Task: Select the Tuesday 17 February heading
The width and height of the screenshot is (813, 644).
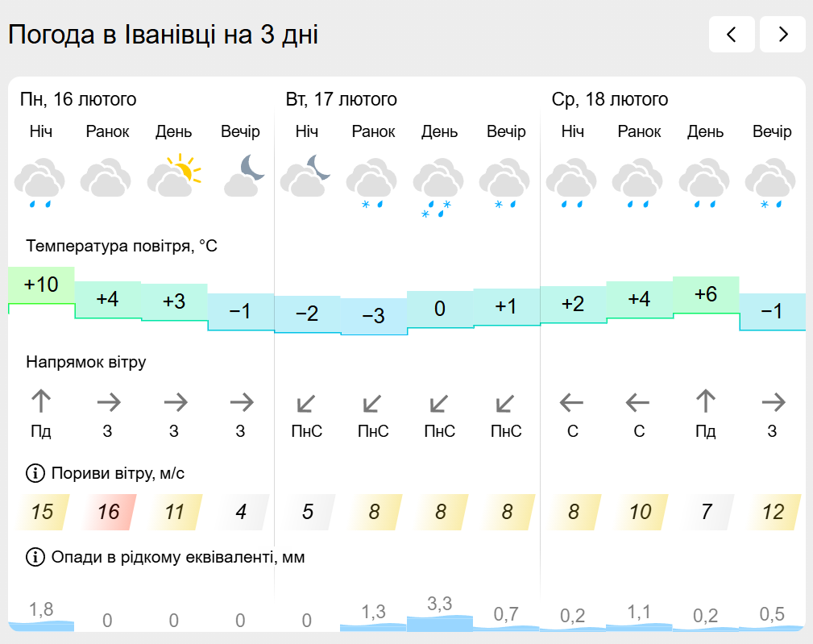Action: point(342,100)
